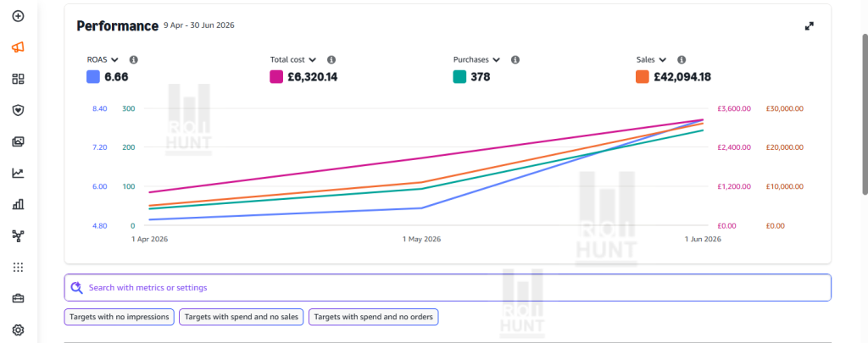The height and width of the screenshot is (343, 868).
Task: Open the network nodes icon in sidebar
Action: click(18, 236)
